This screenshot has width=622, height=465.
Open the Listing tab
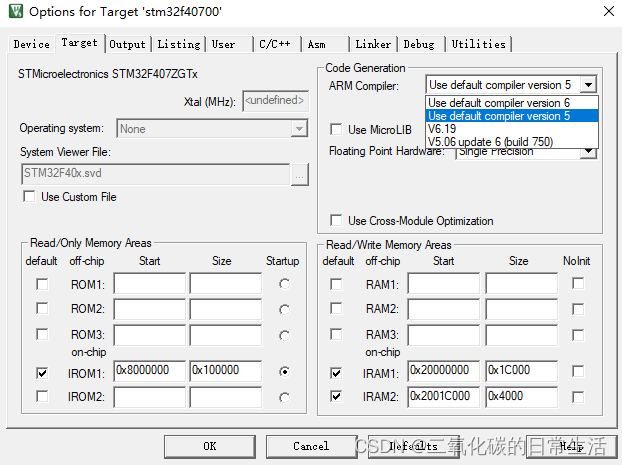point(179,44)
